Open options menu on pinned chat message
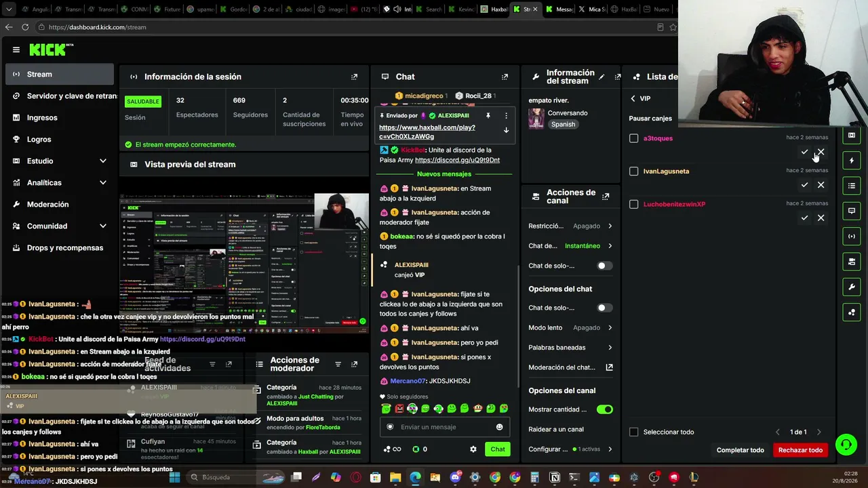This screenshot has width=868, height=488. 506,116
